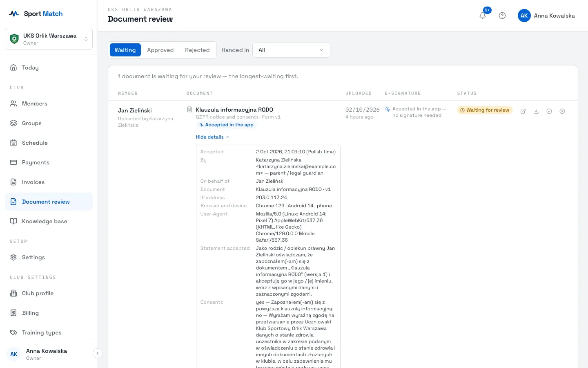Switch to Approved tab
The image size is (588, 368).
[160, 50]
